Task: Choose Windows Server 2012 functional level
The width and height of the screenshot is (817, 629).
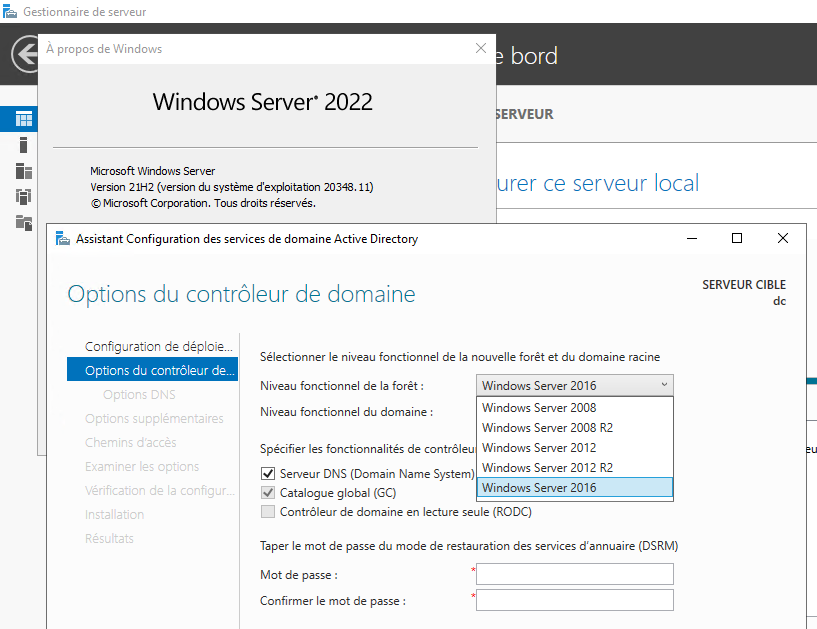Action: click(575, 448)
